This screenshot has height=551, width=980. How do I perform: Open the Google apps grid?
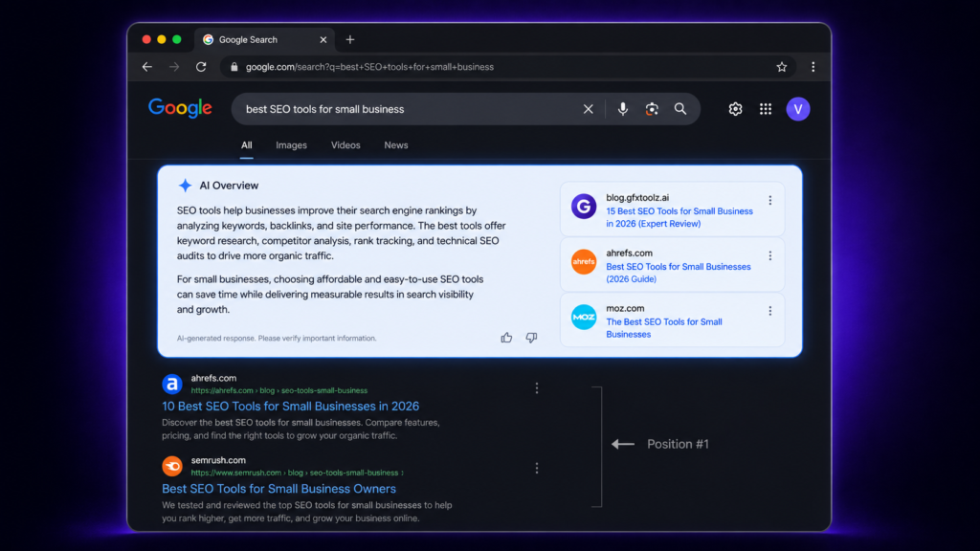click(766, 109)
